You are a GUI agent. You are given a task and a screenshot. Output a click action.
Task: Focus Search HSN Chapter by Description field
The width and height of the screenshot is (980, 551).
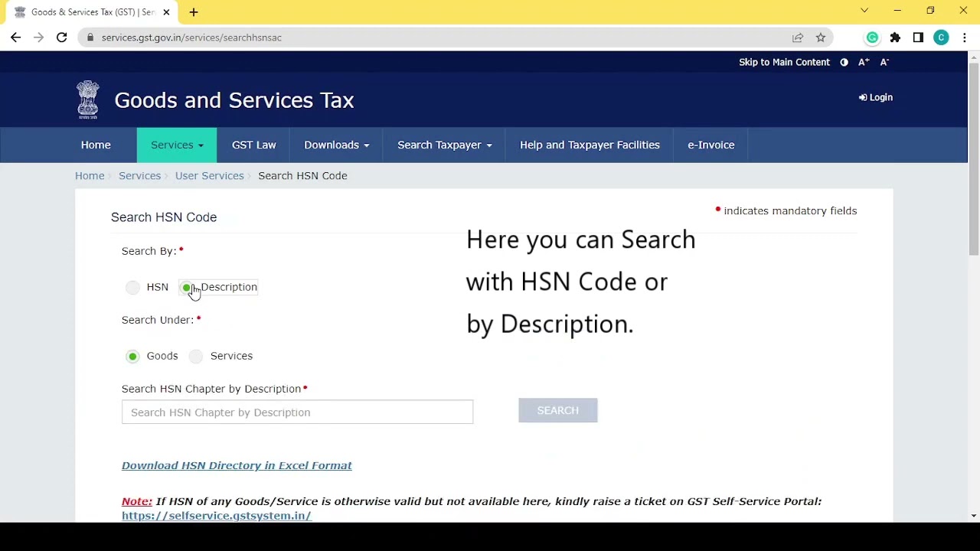pyautogui.click(x=297, y=412)
